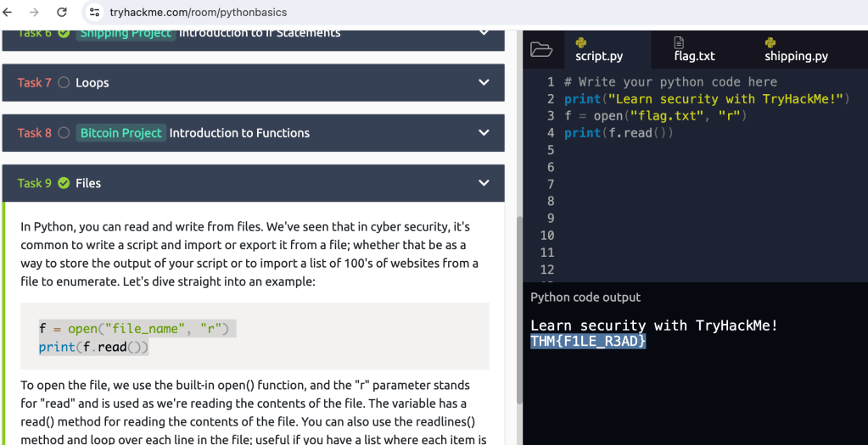Viewport: 868px width, 445px height.
Task: Click the browser forward arrow
Action: 35,13
